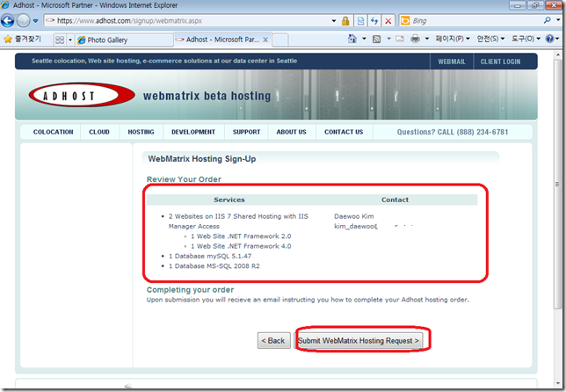Click the ADHOST oval logo
This screenshot has height=392, width=566.
pos(82,96)
